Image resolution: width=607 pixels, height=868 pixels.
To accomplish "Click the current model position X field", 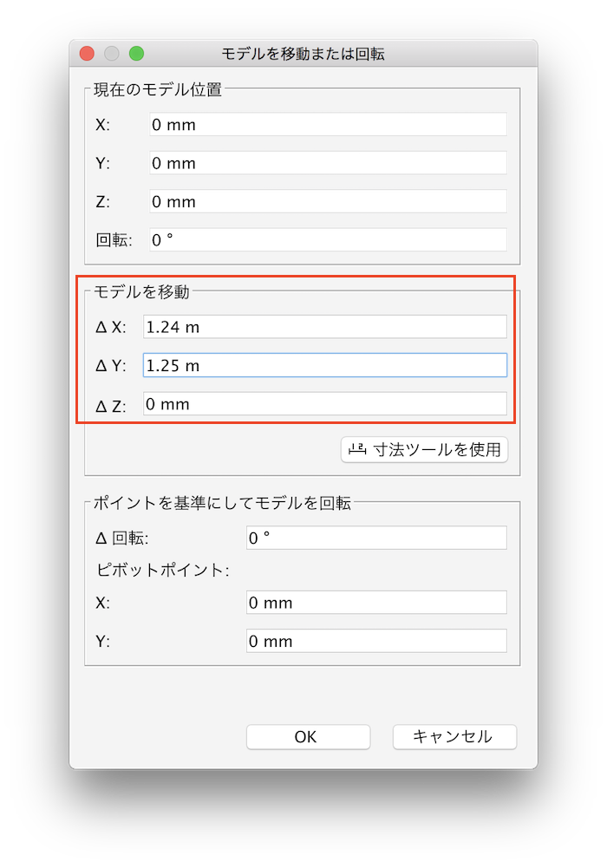I will click(328, 125).
